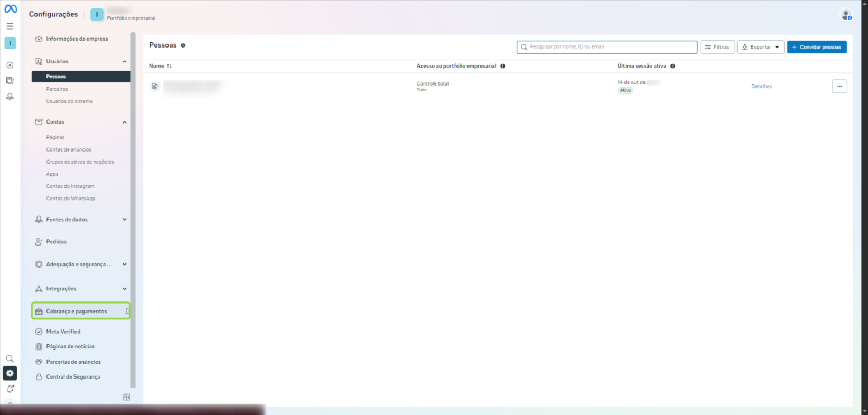Viewport: 868px width, 415px height.
Task: Click info icon beside Pessoas heading
Action: click(183, 45)
